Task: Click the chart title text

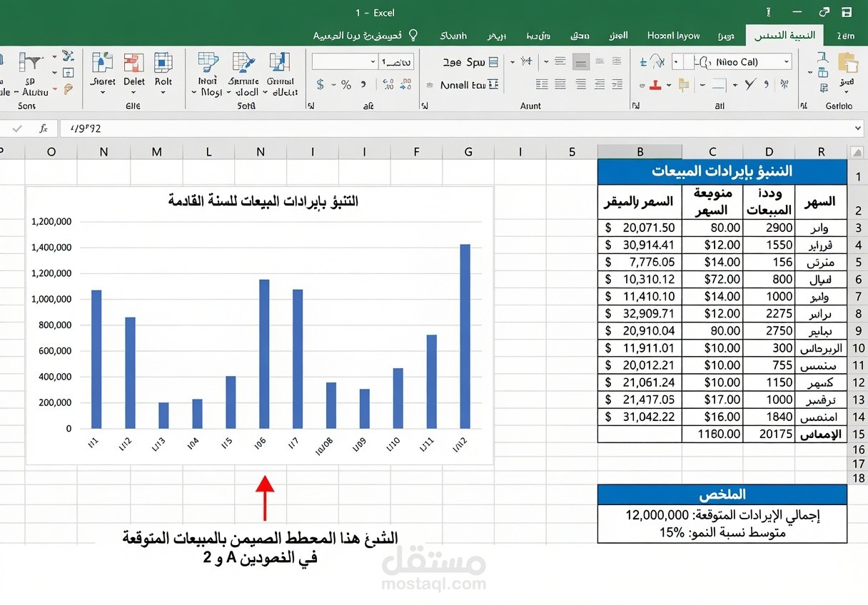Action: click(263, 201)
